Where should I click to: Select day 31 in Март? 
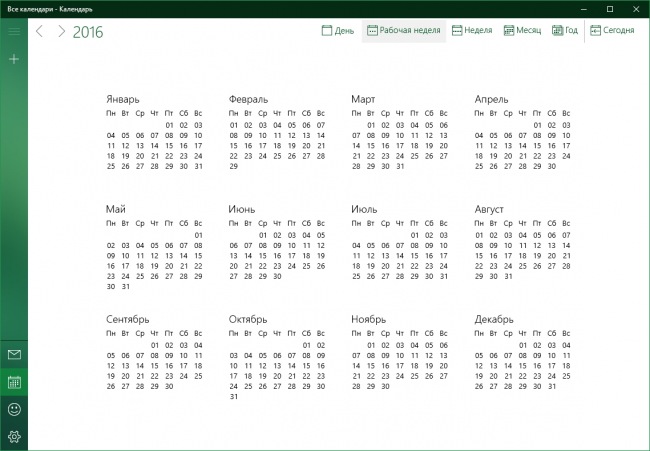pos(400,166)
